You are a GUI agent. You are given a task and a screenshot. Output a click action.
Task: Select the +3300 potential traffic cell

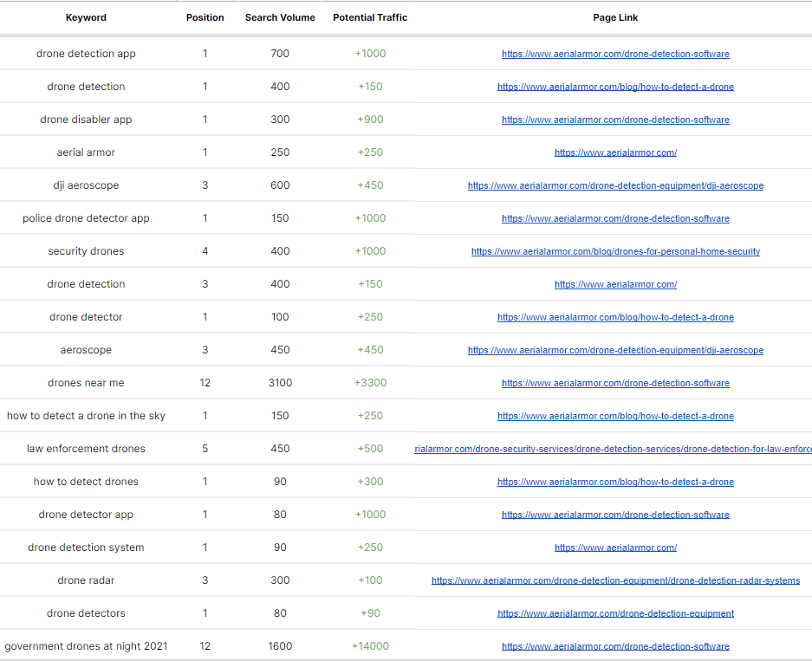tap(370, 383)
